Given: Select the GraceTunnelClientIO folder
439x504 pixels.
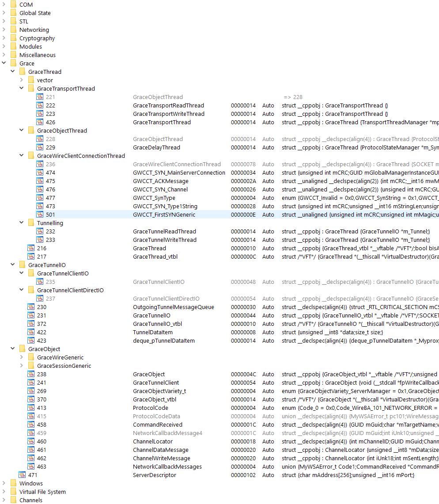Looking at the screenshot, I should coord(63,273).
